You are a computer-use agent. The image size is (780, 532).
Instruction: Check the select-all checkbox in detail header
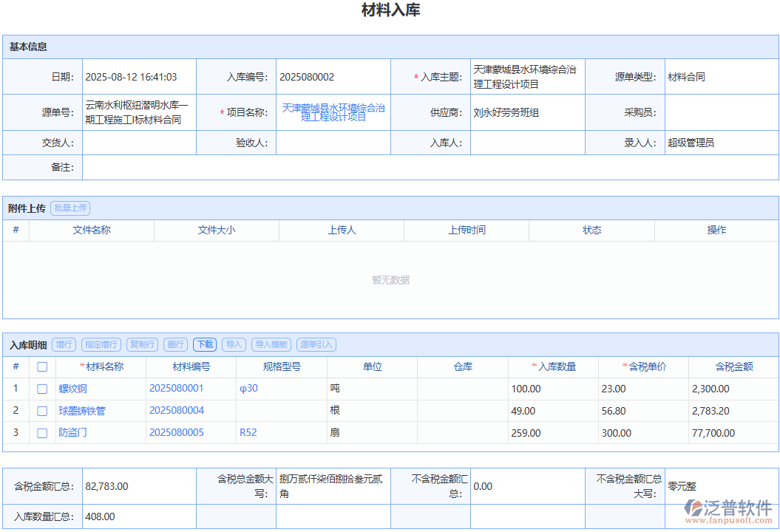42,366
